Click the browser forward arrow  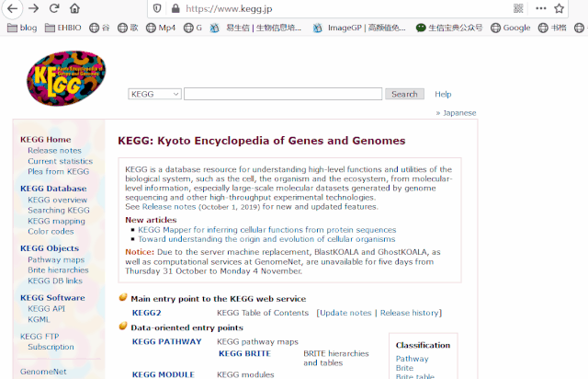click(33, 8)
